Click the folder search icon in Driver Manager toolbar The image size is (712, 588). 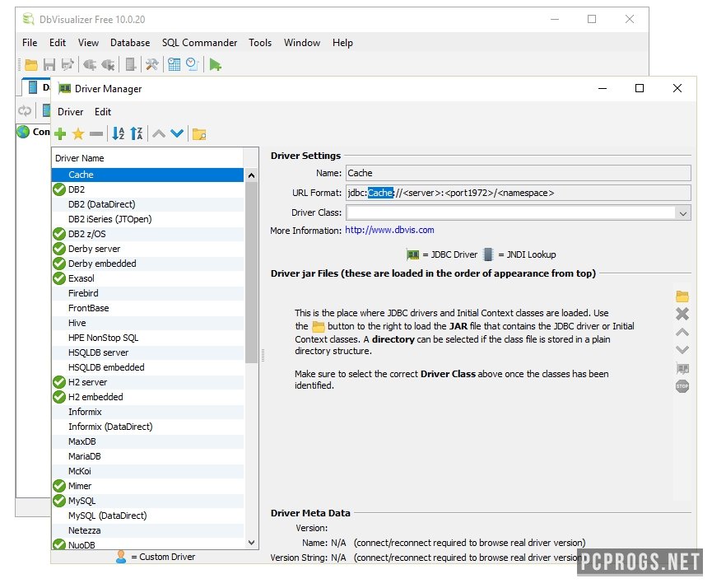[x=199, y=134]
